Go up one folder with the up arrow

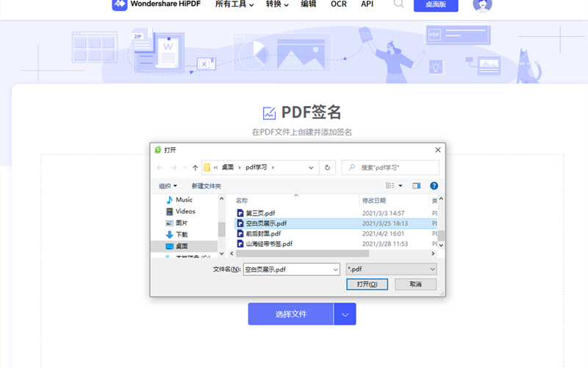pos(195,168)
